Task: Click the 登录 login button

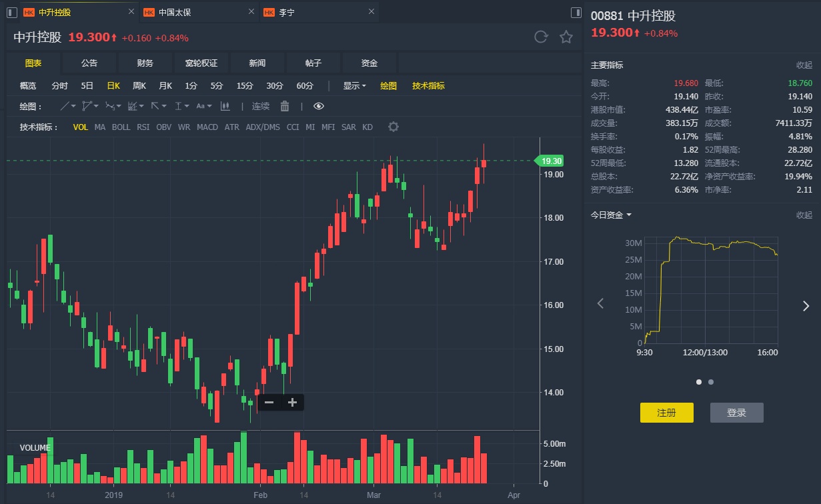Action: (x=736, y=413)
